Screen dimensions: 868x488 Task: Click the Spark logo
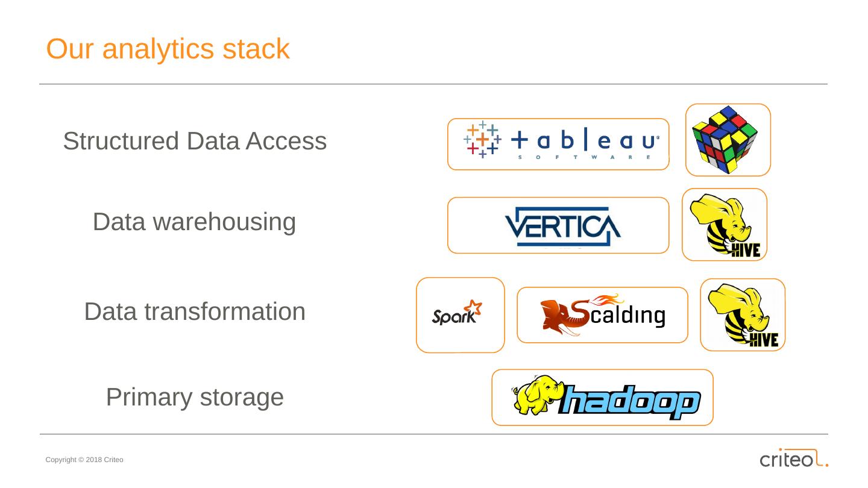[457, 313]
